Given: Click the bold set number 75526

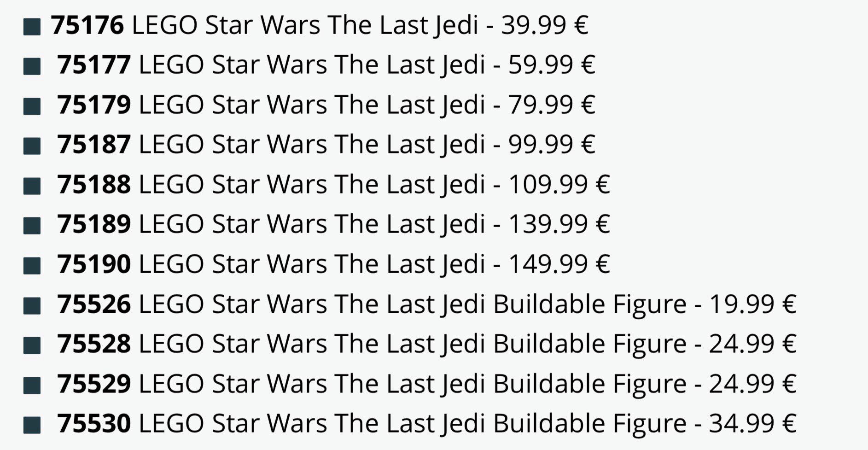Looking at the screenshot, I should pos(94,304).
